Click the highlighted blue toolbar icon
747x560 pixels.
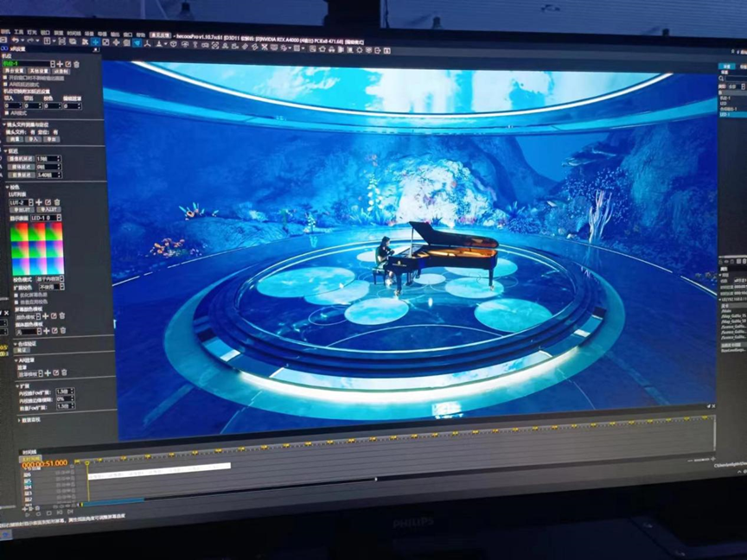[137, 41]
